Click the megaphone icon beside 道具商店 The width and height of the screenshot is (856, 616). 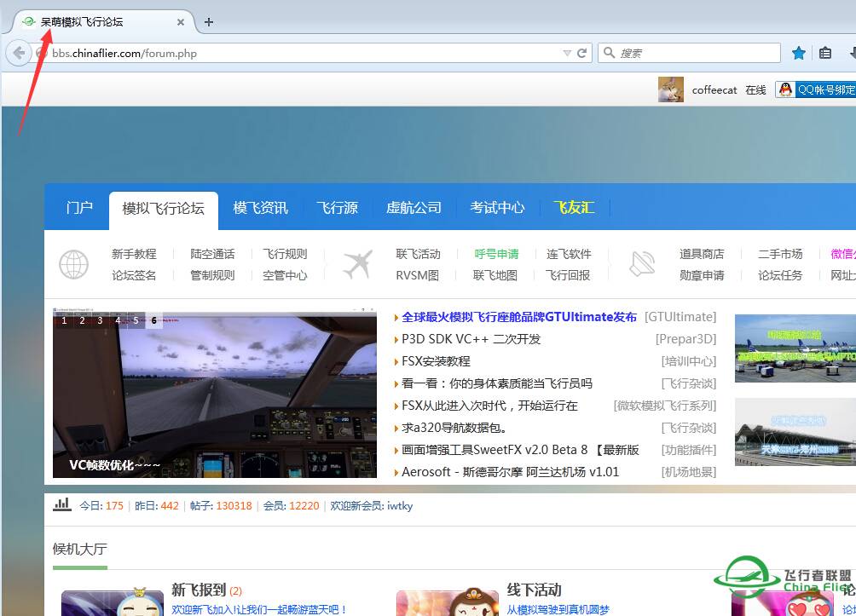(641, 264)
